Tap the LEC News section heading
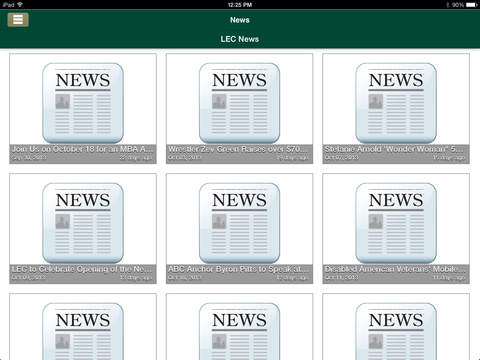Image resolution: width=480 pixels, height=360 pixels. (240, 39)
